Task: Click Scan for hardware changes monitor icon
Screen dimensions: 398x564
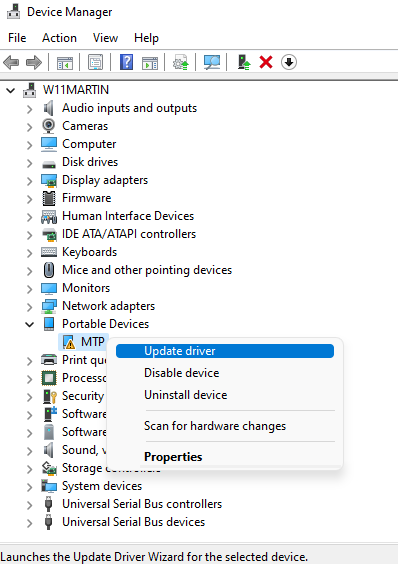Action: click(x=212, y=62)
